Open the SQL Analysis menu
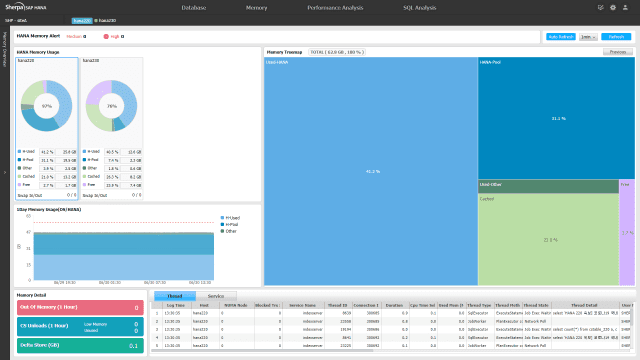The height and width of the screenshot is (360, 640). [420, 8]
